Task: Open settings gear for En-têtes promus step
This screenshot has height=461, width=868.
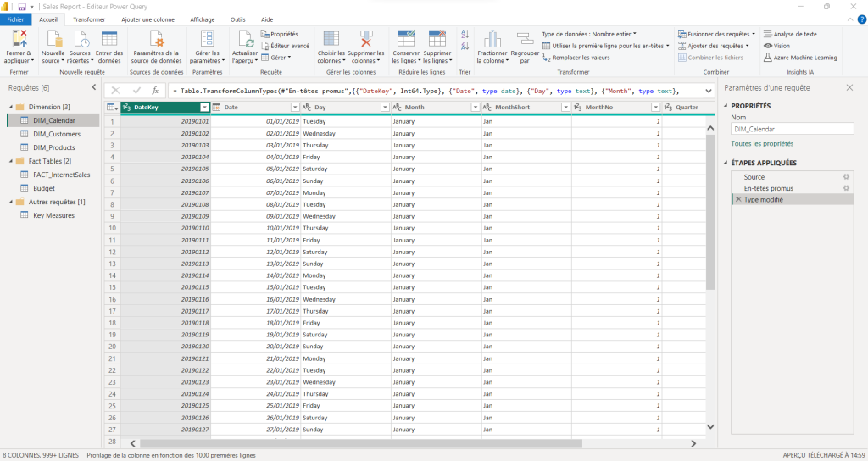Action: (x=846, y=188)
